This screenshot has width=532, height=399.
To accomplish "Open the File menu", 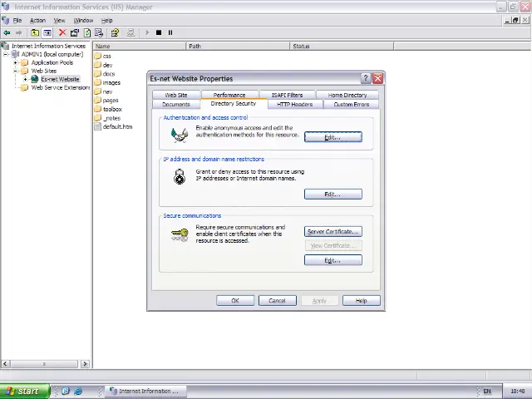I will (x=17, y=20).
